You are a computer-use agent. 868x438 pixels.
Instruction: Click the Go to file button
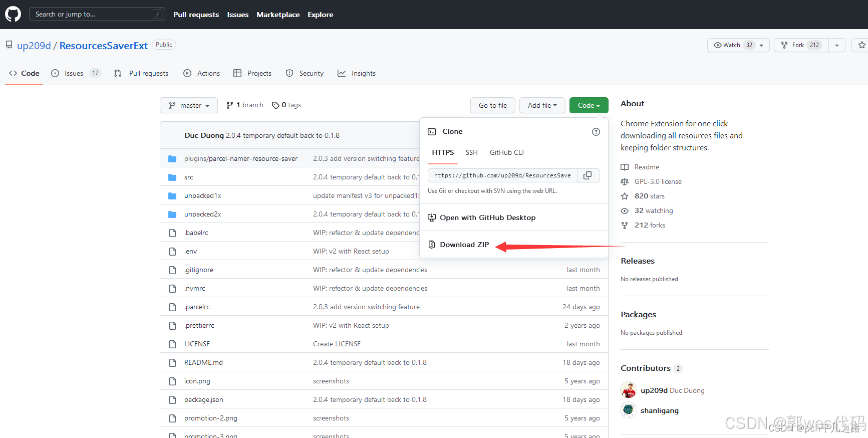pyautogui.click(x=493, y=105)
